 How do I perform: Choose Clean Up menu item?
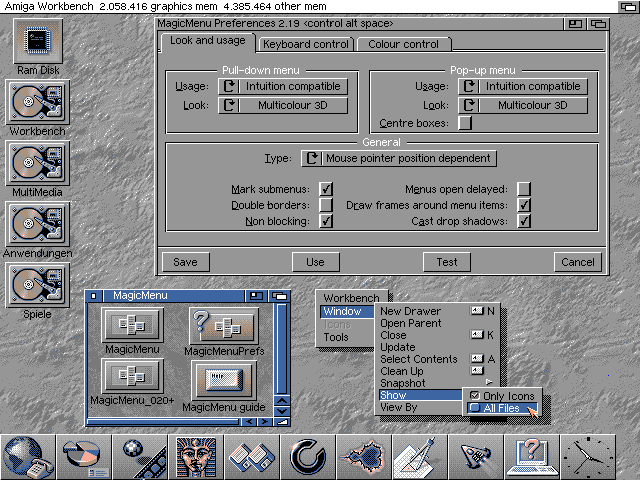[x=437, y=371]
